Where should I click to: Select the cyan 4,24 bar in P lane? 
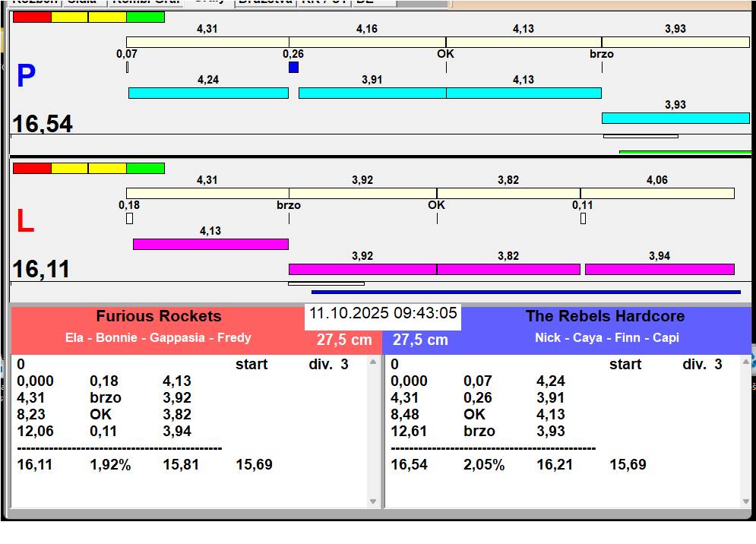208,93
